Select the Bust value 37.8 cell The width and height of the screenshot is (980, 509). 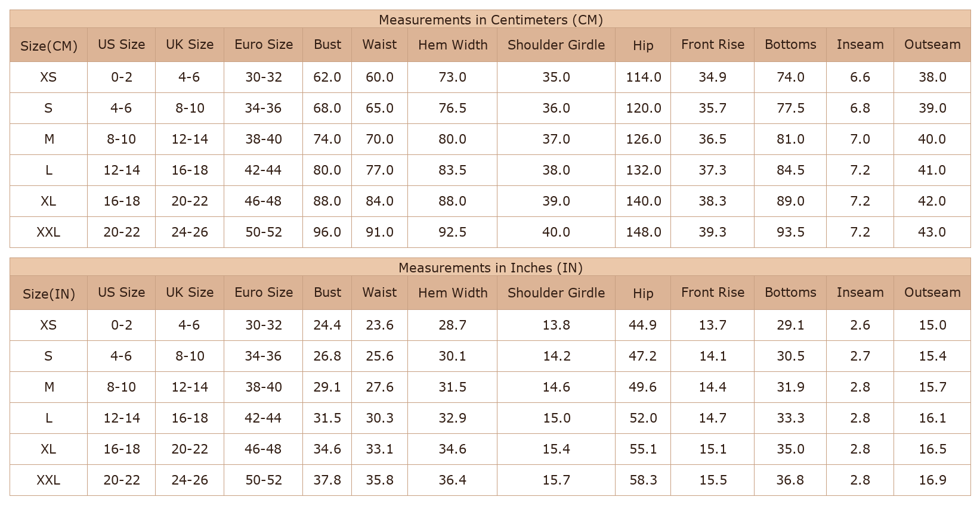pos(327,480)
